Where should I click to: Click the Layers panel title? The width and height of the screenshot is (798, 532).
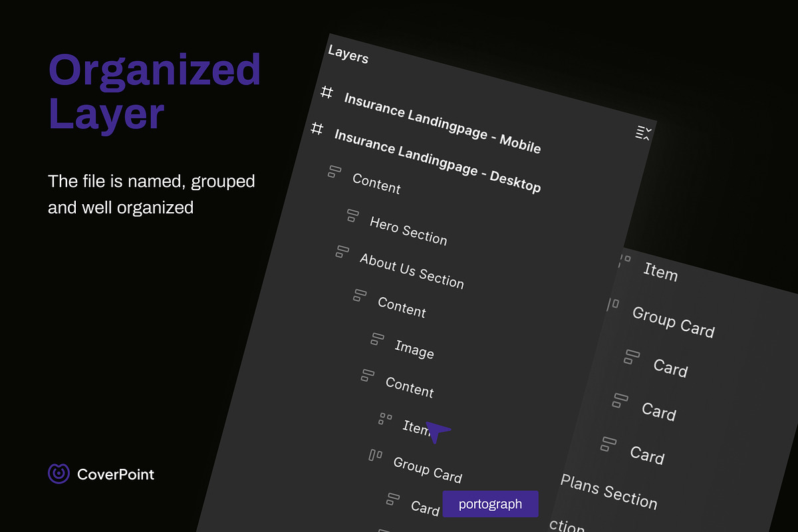tap(348, 54)
